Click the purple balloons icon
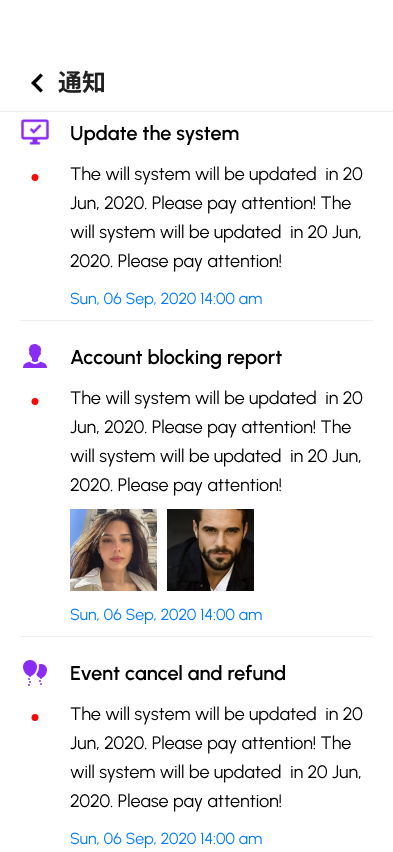 click(35, 673)
